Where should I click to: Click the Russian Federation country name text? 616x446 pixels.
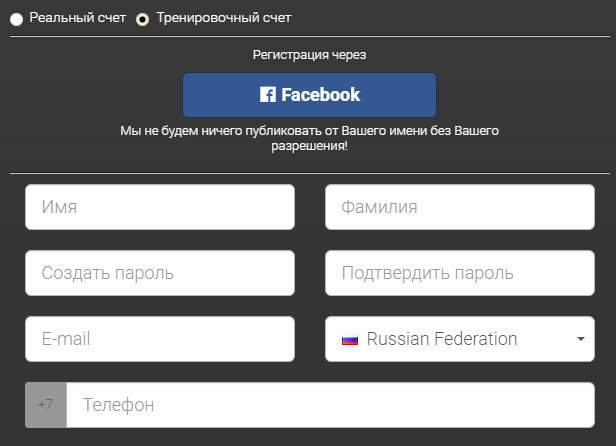442,339
